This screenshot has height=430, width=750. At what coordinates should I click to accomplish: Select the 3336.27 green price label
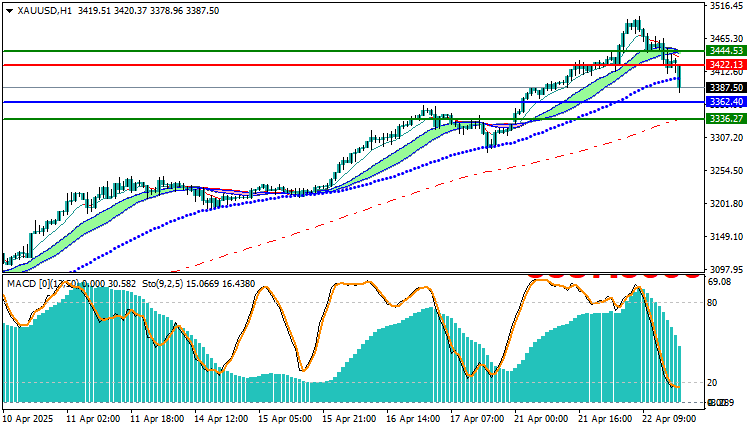pos(726,119)
